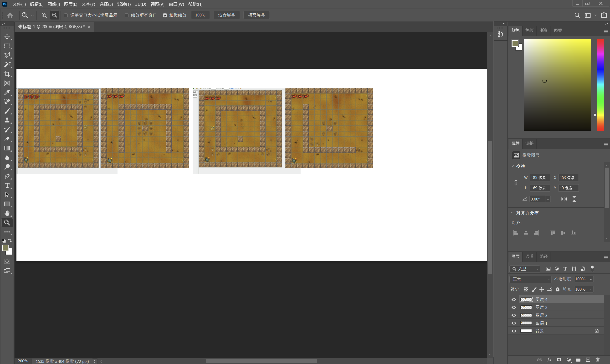Collapse the 对齐并分布 section
Viewport: 610px width, 364px height.
(512, 212)
